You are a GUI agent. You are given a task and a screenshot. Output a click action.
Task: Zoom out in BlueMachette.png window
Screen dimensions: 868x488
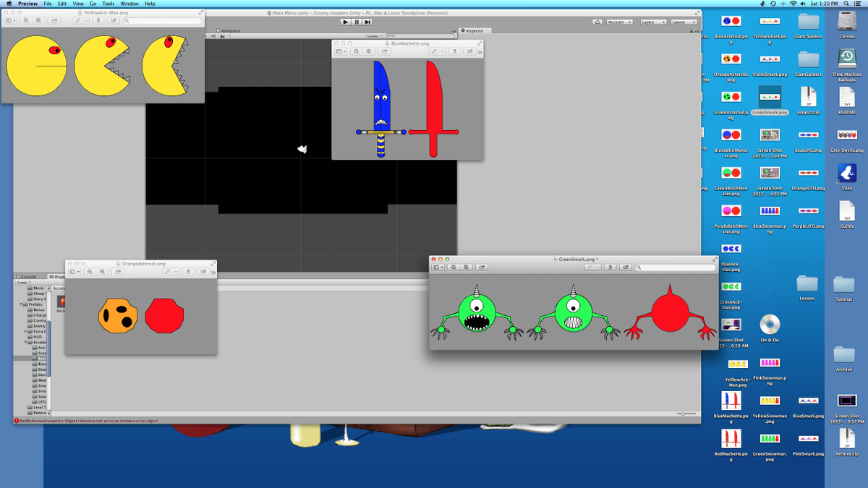356,51
